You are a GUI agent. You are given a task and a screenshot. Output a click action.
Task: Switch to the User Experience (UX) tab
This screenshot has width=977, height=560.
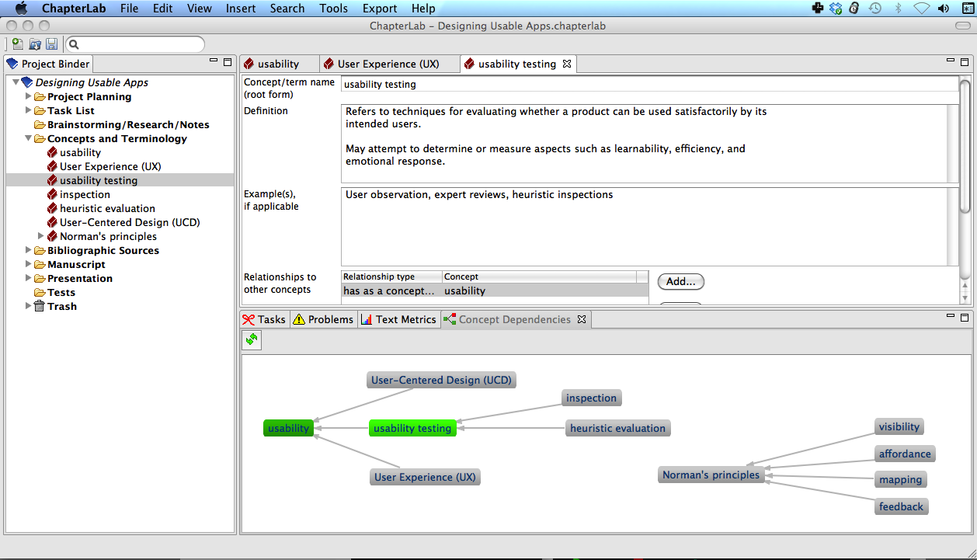click(388, 64)
